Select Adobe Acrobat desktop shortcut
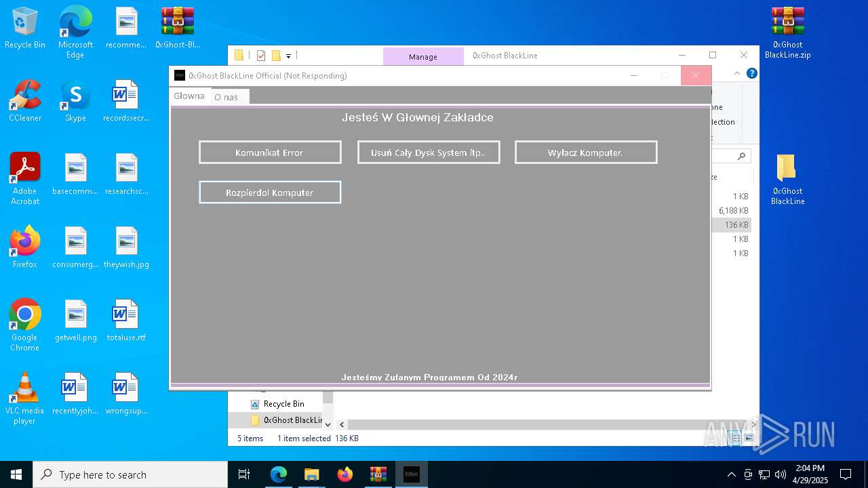The image size is (868, 488). (x=25, y=178)
